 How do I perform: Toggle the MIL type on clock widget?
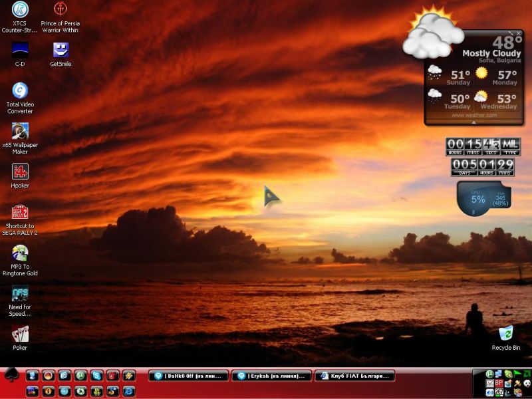click(510, 144)
